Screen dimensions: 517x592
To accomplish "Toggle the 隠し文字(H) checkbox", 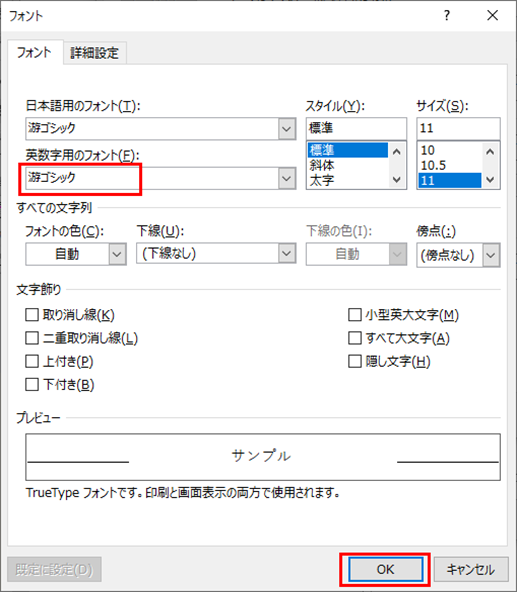I will pyautogui.click(x=355, y=361).
